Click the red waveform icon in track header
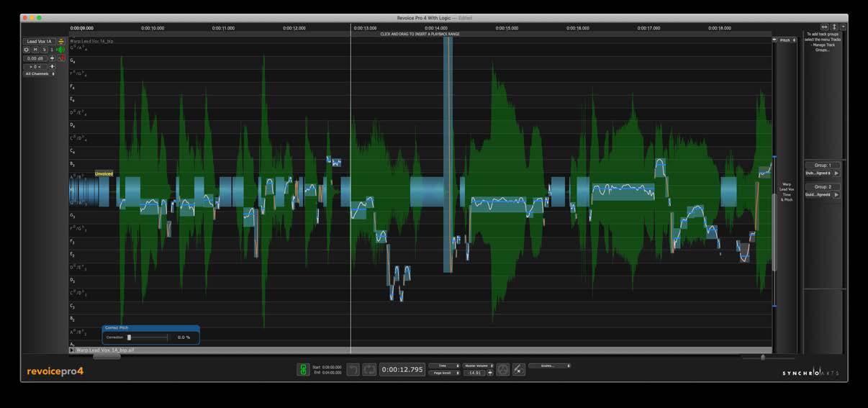The image size is (868, 408). pos(62,58)
